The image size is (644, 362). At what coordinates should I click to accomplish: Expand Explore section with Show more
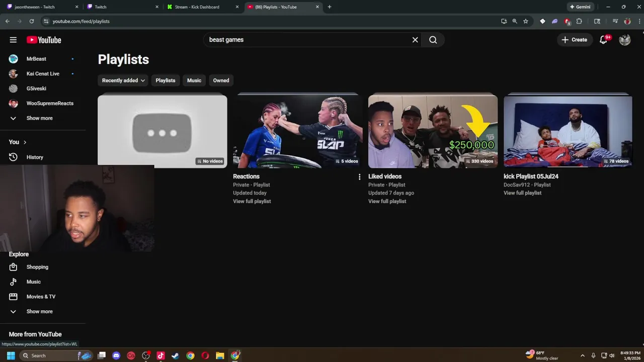pos(39,312)
